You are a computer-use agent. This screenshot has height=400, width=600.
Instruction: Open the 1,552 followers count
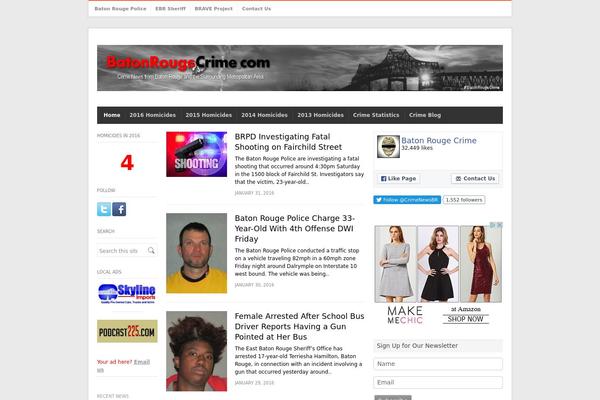[464, 200]
